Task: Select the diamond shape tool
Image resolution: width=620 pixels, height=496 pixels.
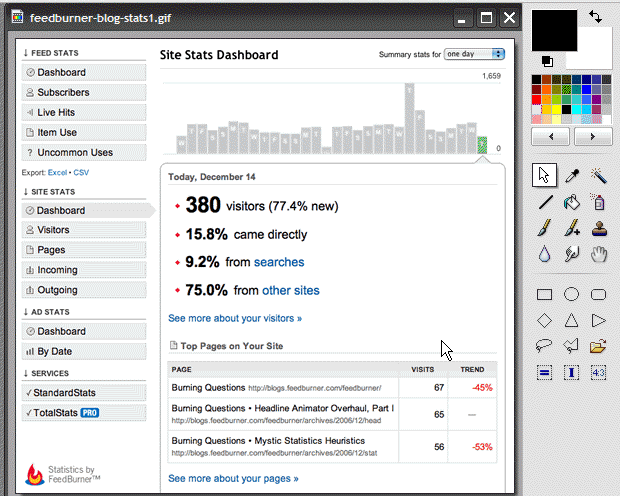Action: point(544,320)
